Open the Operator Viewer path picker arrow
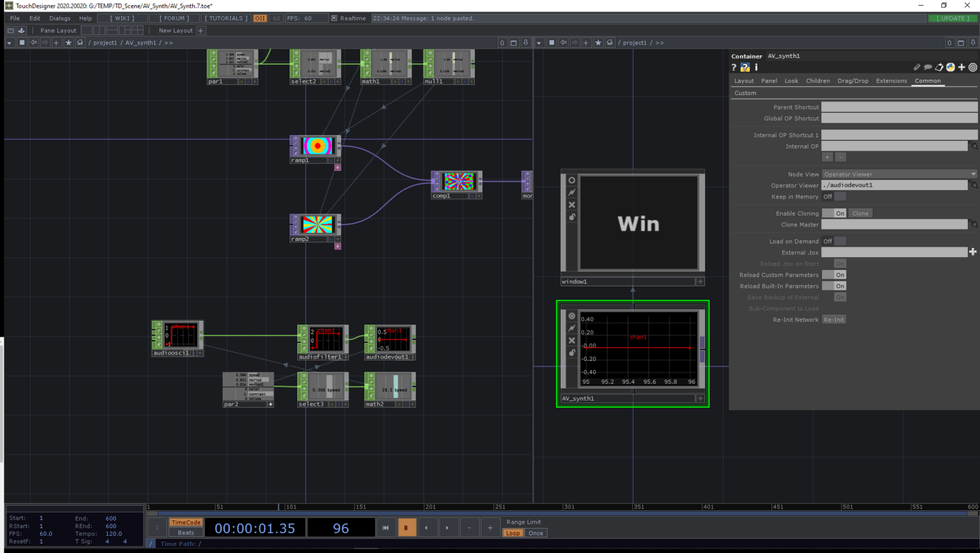Screen dimensions: 980x553 pyautogui.click(x=974, y=186)
